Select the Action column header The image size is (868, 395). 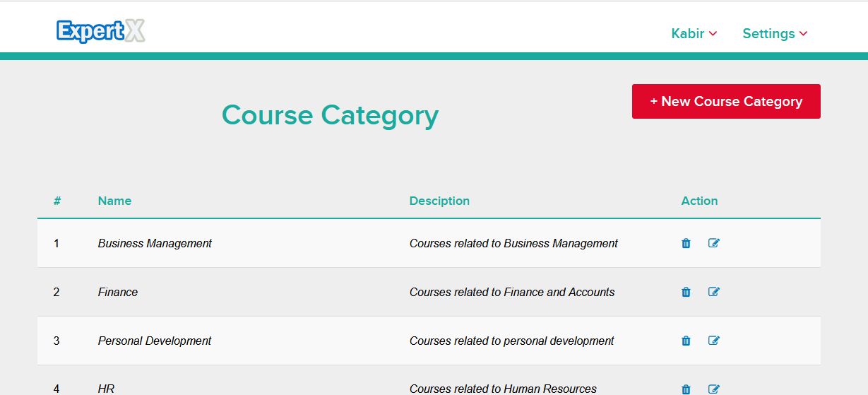[699, 201]
